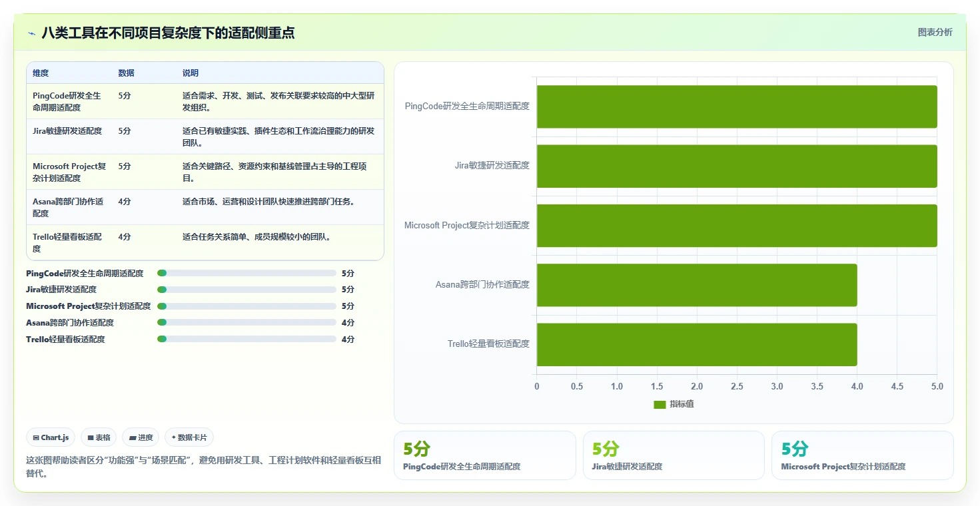Click the Chart.js chip

point(51,437)
